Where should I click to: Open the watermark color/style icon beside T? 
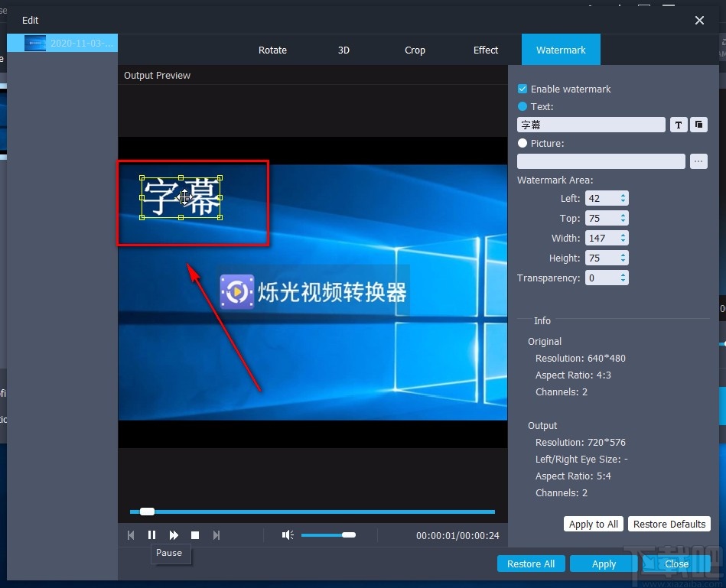pyautogui.click(x=698, y=125)
